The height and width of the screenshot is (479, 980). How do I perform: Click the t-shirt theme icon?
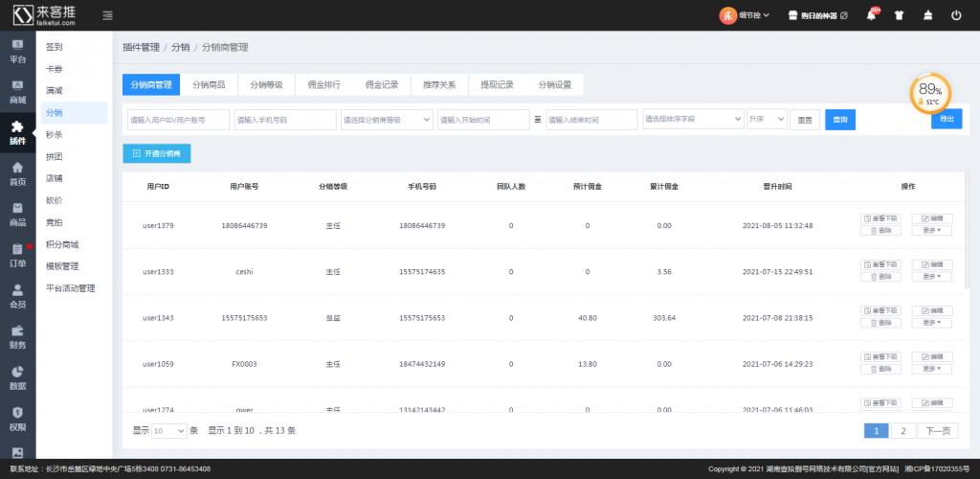(900, 15)
